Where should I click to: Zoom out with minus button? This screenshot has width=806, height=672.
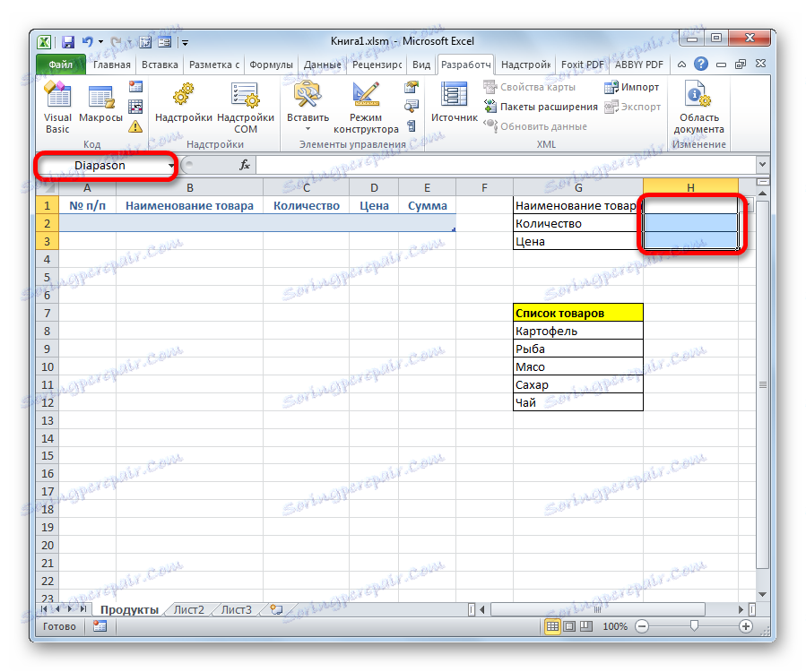642,626
